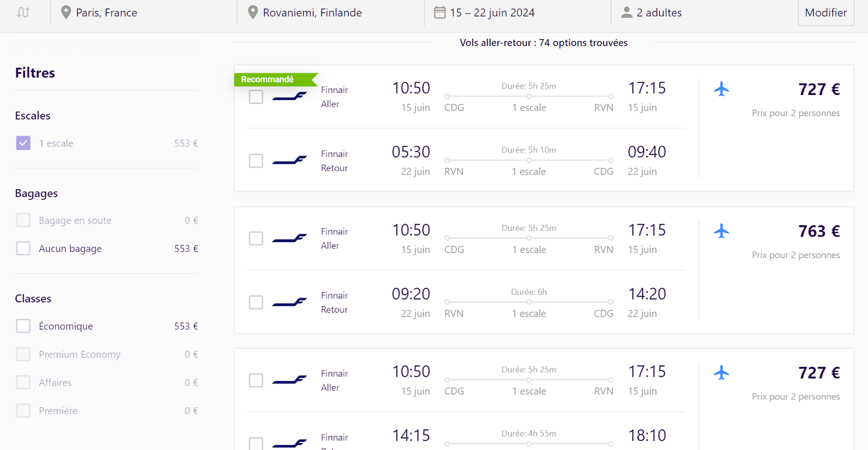Click the location pin next to Rovaniemi, Finlande
The width and height of the screenshot is (868, 450).
tap(253, 12)
